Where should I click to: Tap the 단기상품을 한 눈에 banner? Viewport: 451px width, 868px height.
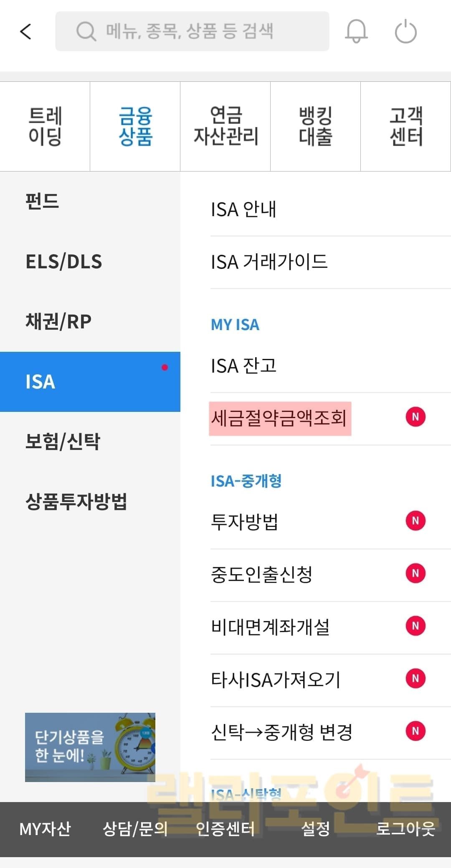click(90, 747)
